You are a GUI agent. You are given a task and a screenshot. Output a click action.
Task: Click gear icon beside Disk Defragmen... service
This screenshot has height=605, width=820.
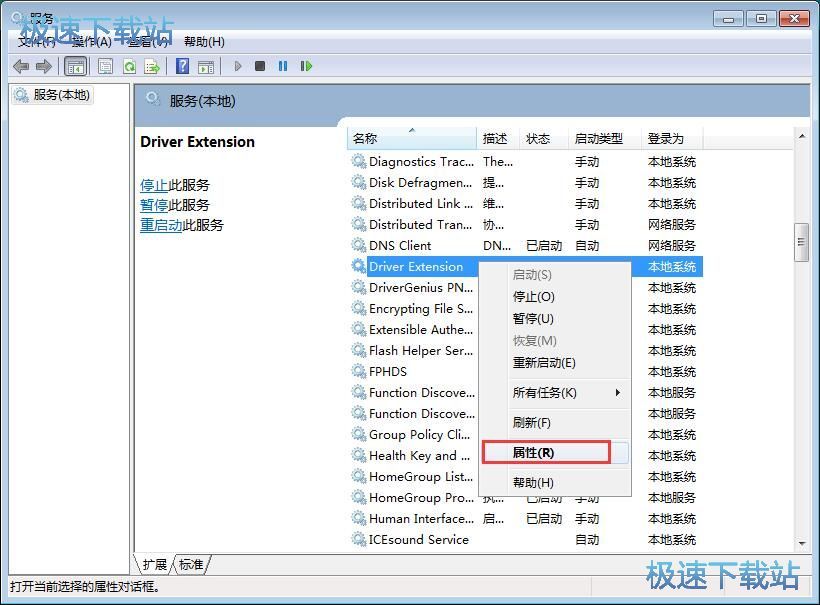point(358,182)
